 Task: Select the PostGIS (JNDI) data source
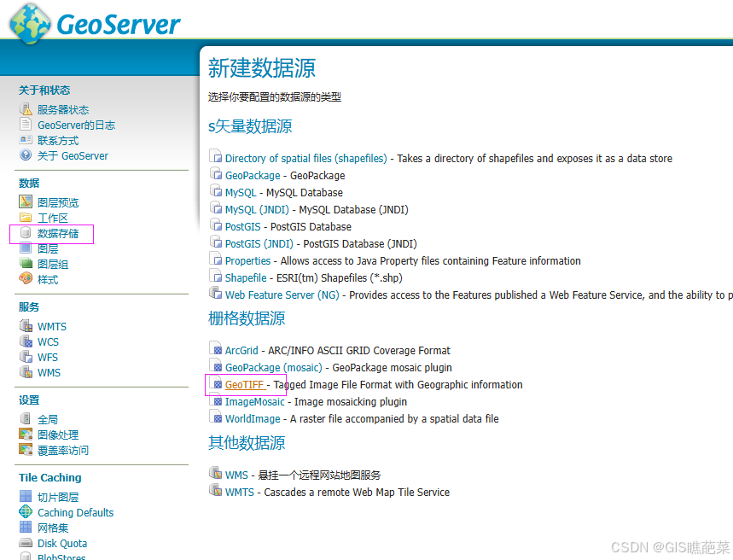tap(259, 244)
